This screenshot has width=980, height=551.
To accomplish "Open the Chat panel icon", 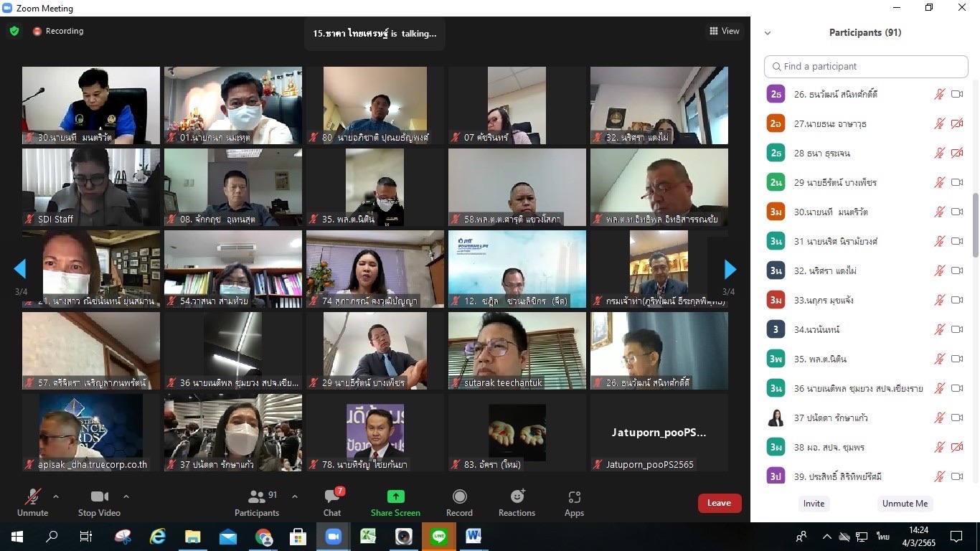I will tap(331, 497).
